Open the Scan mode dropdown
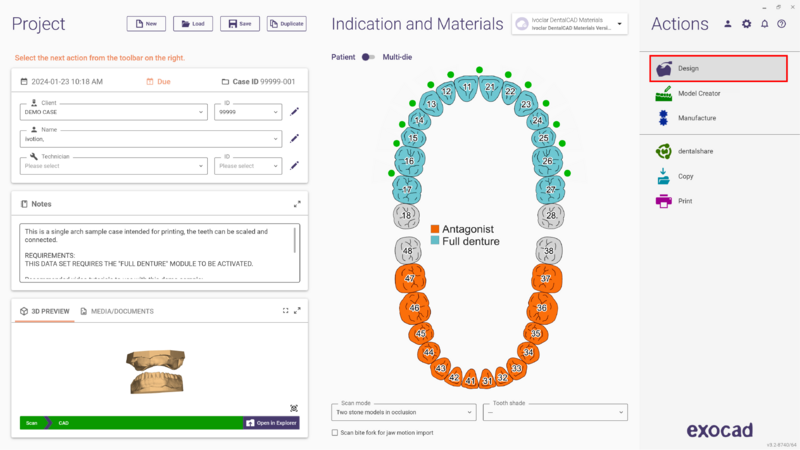The width and height of the screenshot is (800, 450). point(404,412)
